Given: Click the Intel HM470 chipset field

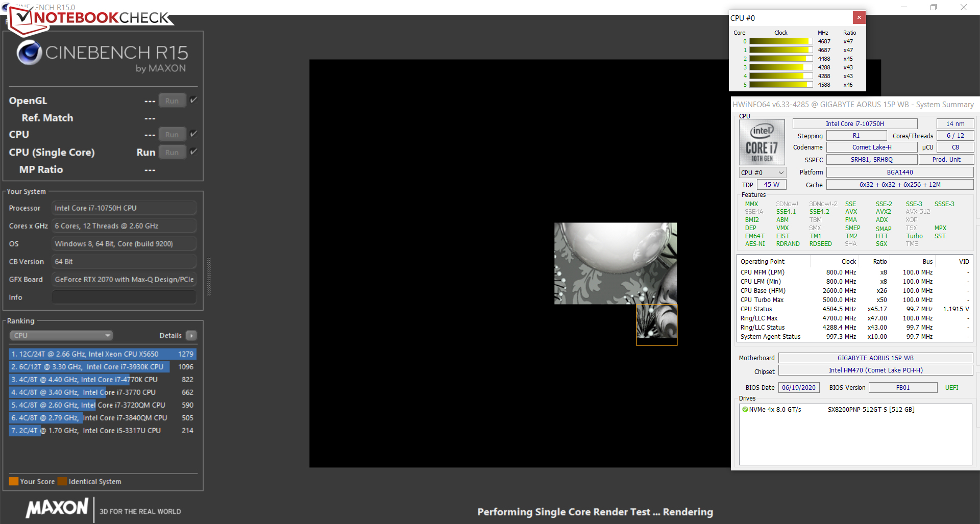Looking at the screenshot, I should 875,370.
